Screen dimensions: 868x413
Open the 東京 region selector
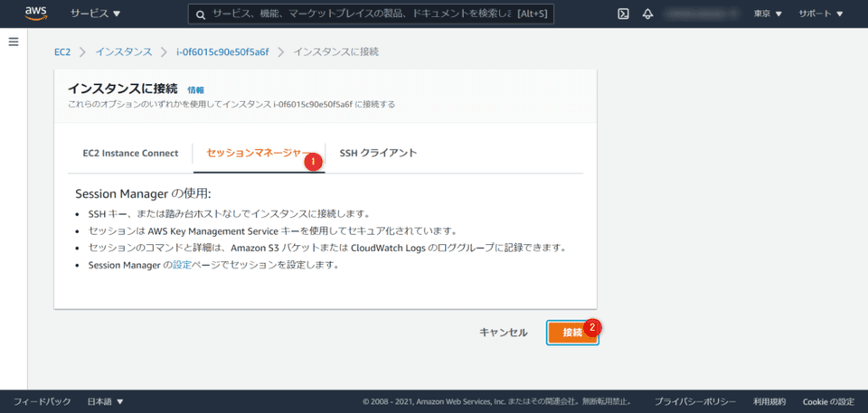(768, 14)
